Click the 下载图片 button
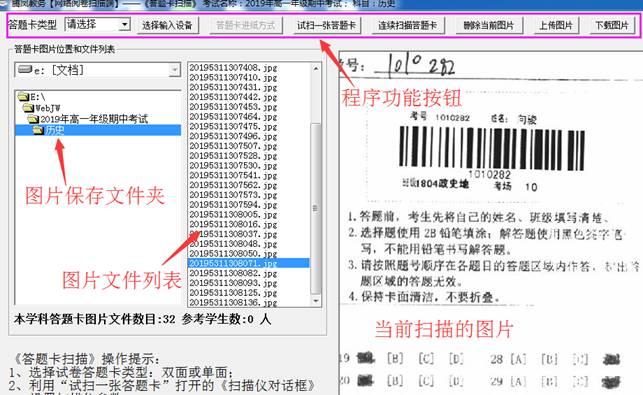The height and width of the screenshot is (395, 643). [x=612, y=25]
